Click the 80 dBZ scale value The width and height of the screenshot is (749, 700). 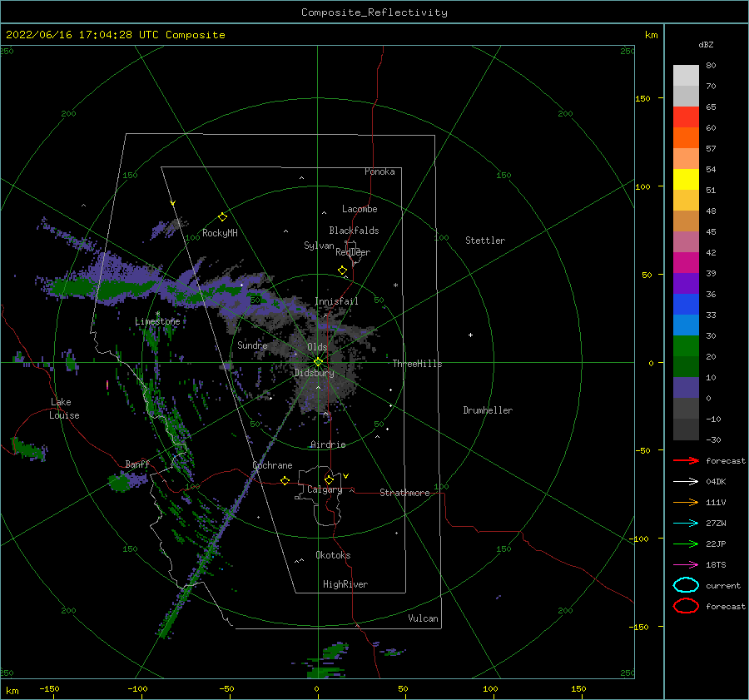point(711,66)
